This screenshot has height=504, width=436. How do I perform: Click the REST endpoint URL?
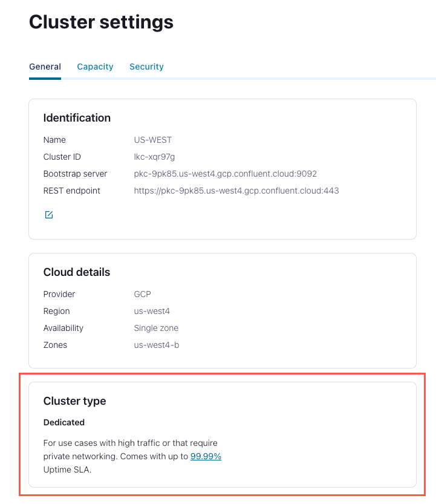pyautogui.click(x=236, y=191)
